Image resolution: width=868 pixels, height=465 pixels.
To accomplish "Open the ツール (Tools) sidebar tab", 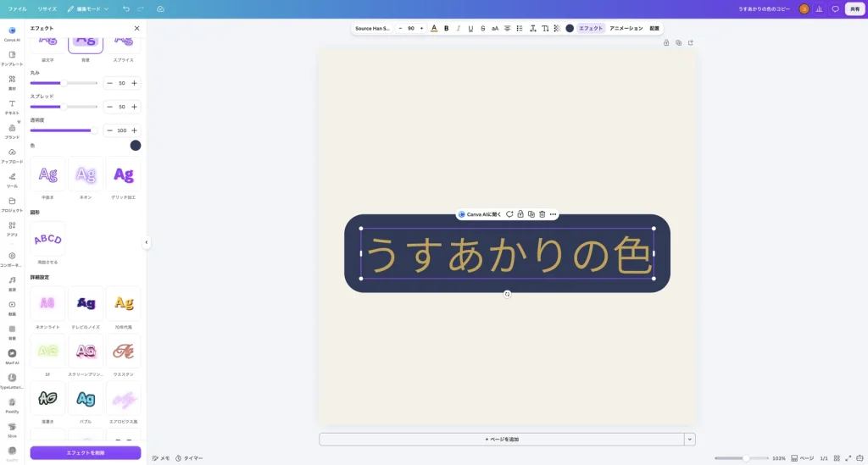I will (x=12, y=180).
